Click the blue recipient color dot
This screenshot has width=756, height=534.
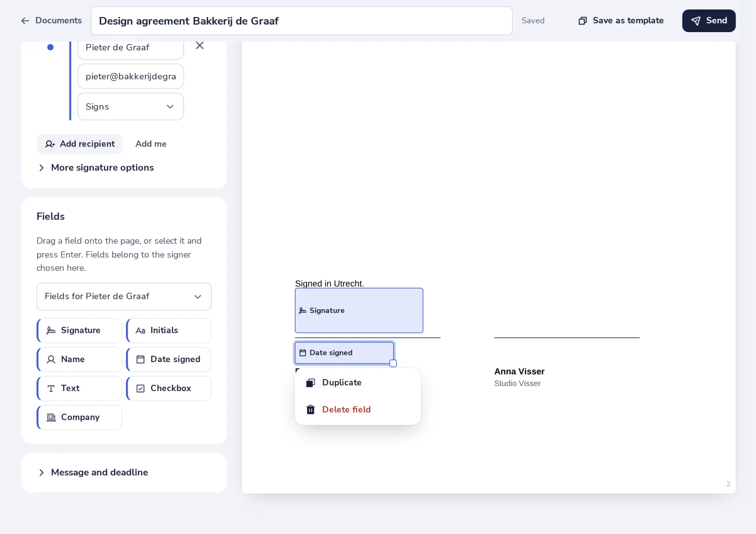point(50,47)
